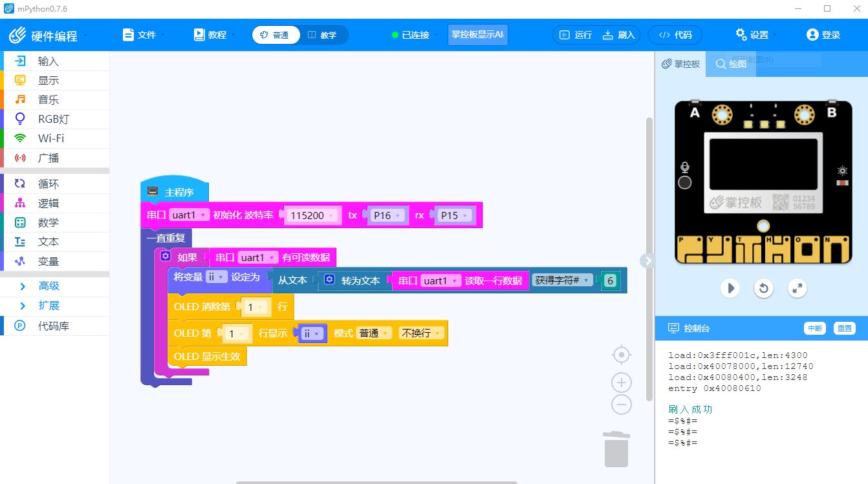Click the simulator reset rotate icon
This screenshot has width=868, height=484.
(x=764, y=288)
